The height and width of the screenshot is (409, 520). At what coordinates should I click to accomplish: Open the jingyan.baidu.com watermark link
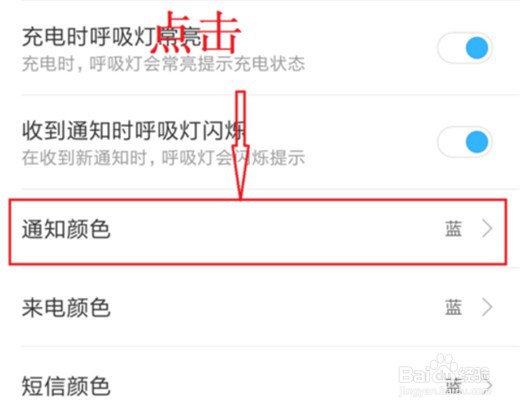pos(445,390)
